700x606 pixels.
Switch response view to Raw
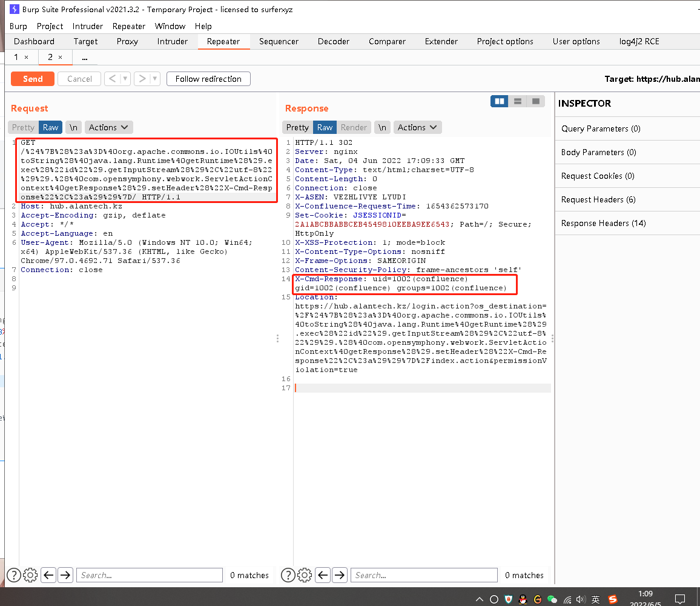[325, 127]
